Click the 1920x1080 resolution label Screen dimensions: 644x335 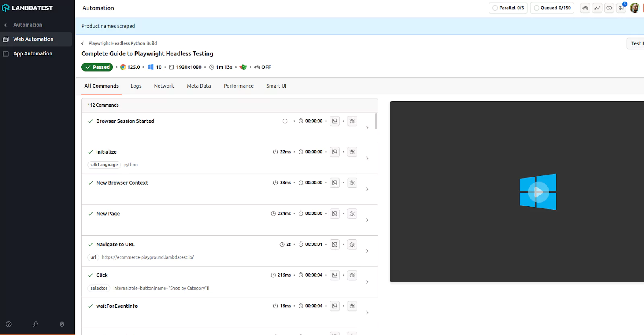[185, 67]
